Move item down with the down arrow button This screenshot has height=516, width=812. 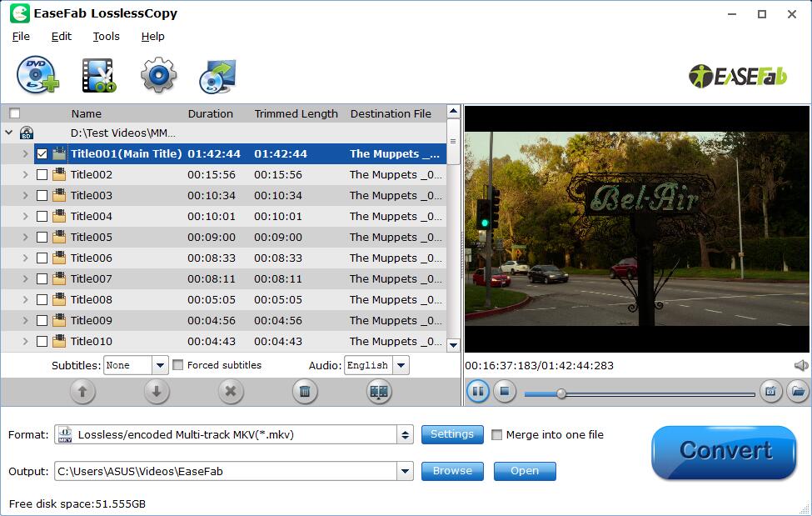point(157,392)
